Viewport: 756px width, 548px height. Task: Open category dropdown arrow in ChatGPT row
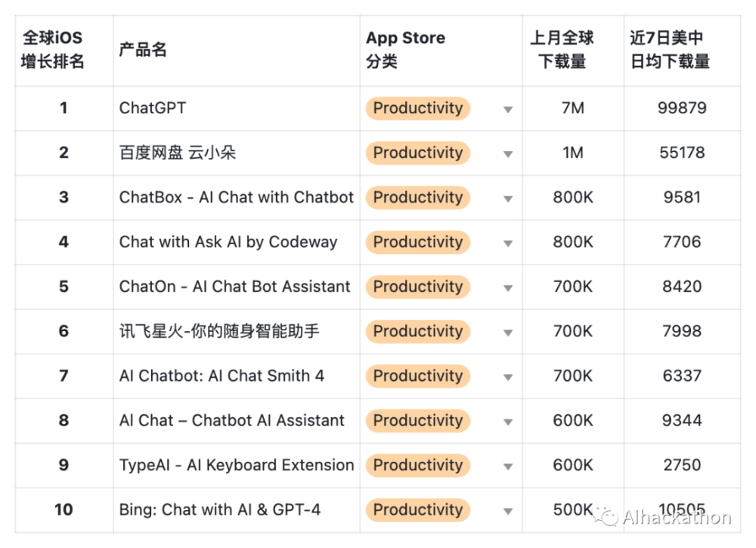[508, 110]
